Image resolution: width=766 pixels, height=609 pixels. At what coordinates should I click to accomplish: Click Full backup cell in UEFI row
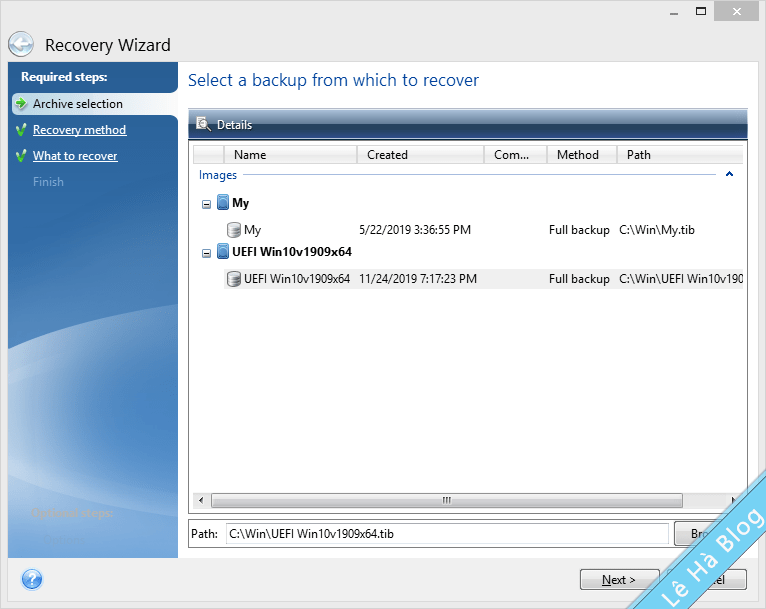pos(579,278)
